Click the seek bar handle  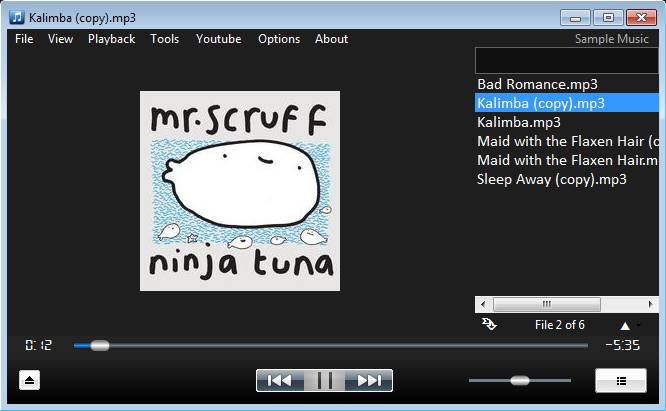point(99,345)
